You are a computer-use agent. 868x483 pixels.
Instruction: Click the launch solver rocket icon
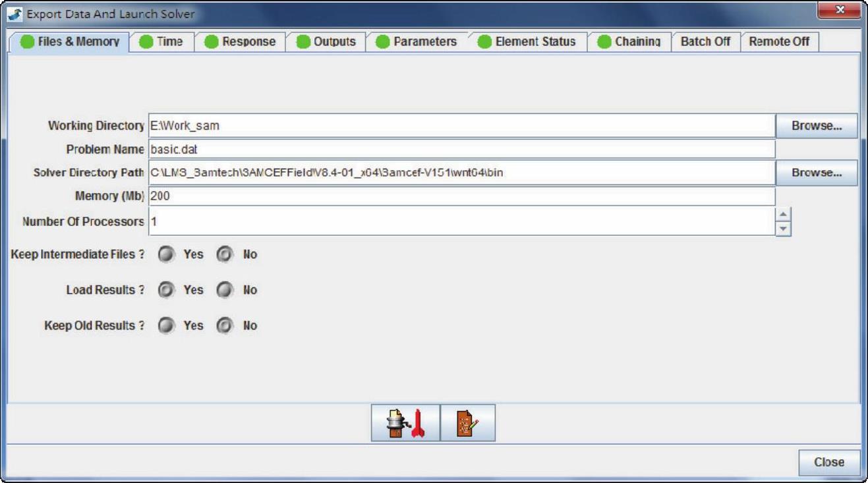coord(405,424)
